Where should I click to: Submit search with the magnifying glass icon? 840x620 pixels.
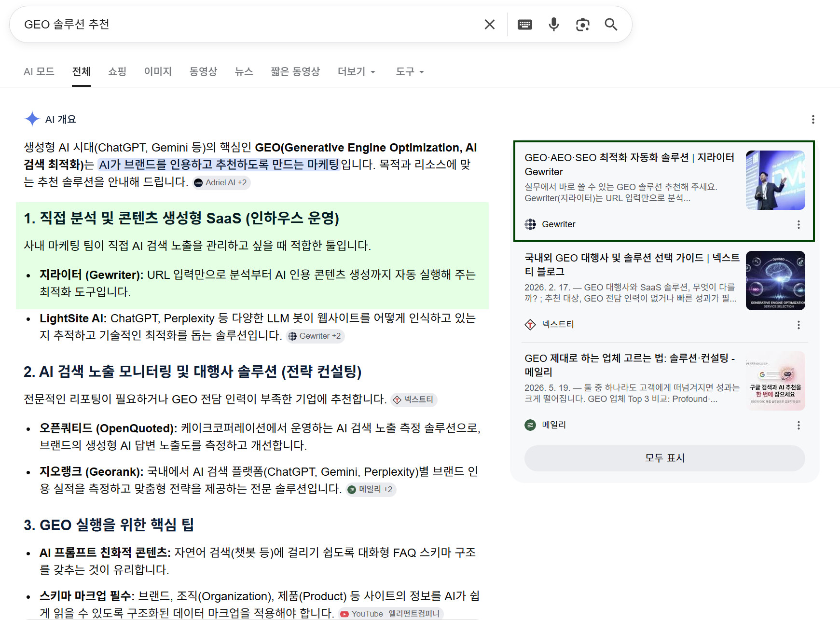click(611, 25)
